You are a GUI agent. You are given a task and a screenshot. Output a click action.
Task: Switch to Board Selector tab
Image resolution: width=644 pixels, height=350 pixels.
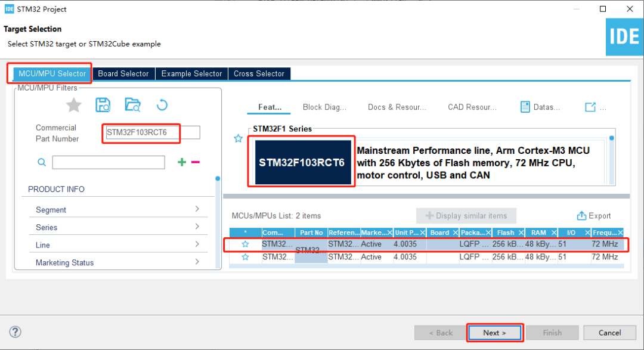tap(123, 73)
